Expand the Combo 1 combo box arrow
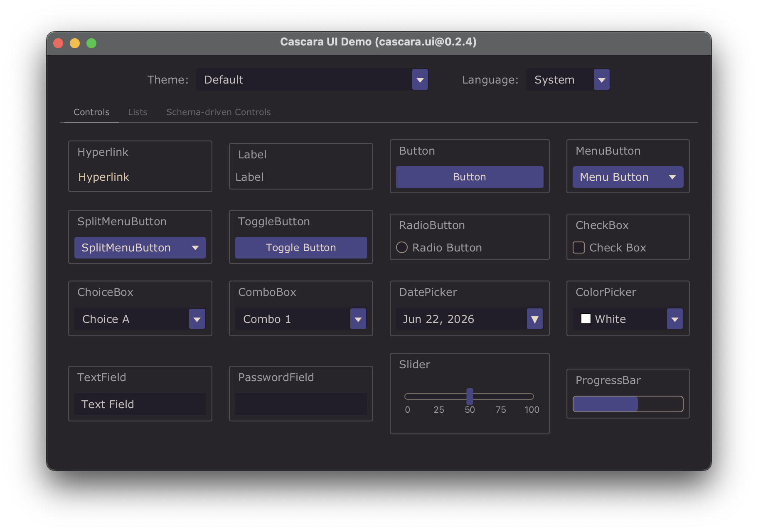Screen dimensions: 758x532 coord(358,319)
